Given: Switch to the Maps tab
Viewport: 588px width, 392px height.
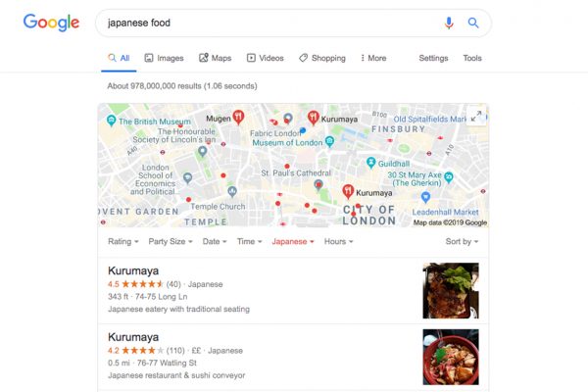Looking at the screenshot, I should tap(216, 58).
